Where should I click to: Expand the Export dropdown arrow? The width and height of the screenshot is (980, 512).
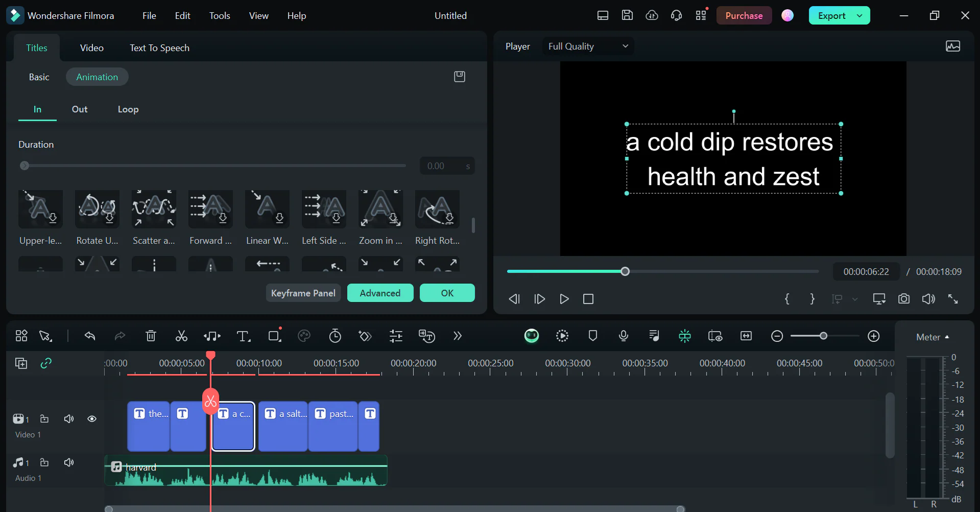(860, 16)
